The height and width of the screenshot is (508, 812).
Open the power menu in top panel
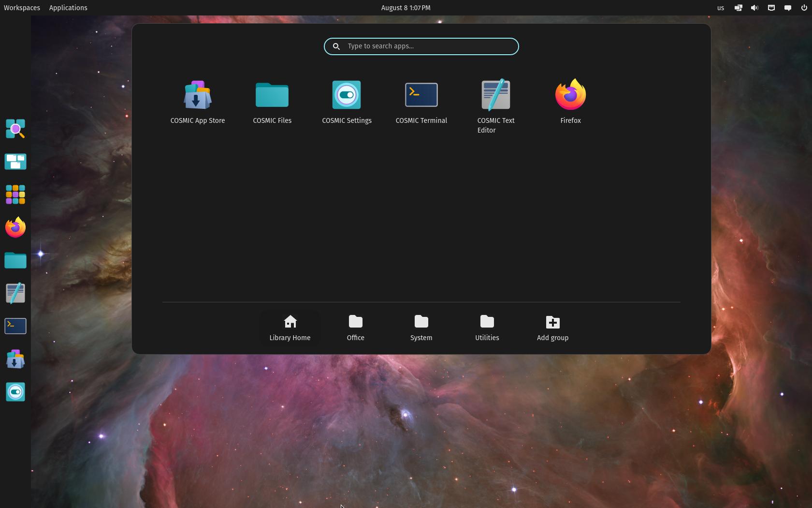tap(804, 8)
